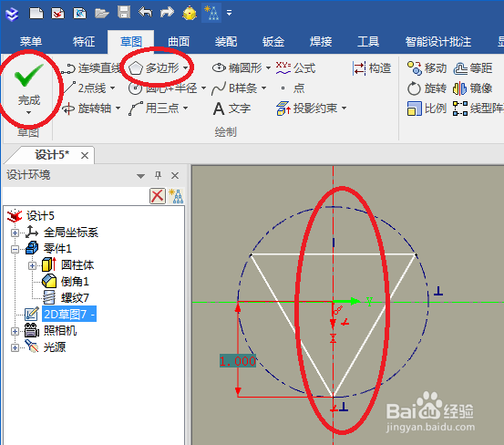This screenshot has height=445, width=504.
Task: Click the redo arrow icon
Action: 167,13
